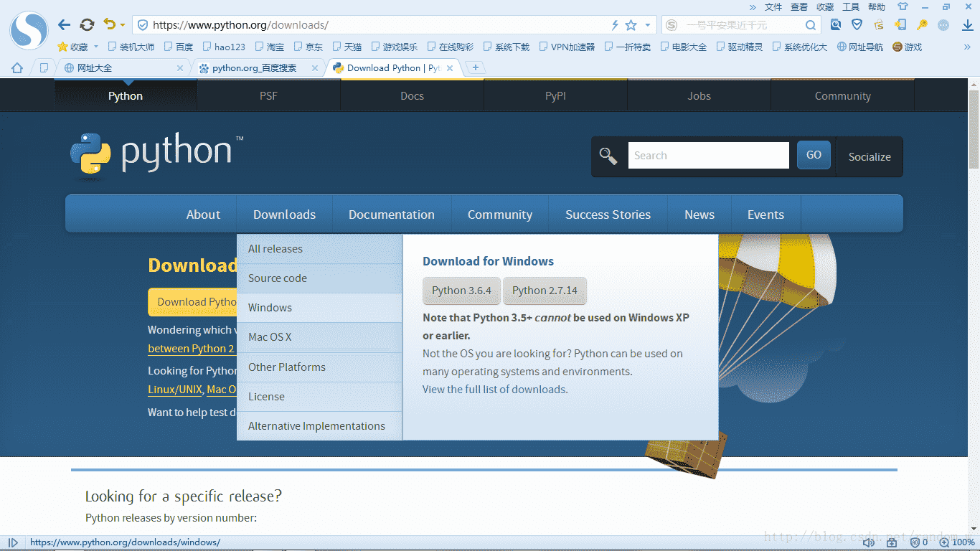Click the send-to-phone extension icon
This screenshot has height=551, width=980.
tap(900, 25)
